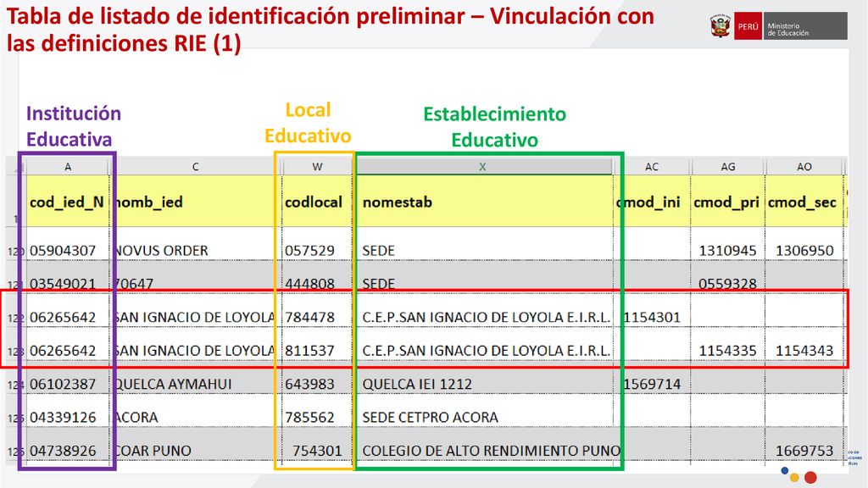Select column header AC
The width and height of the screenshot is (868, 488).
[x=652, y=167]
